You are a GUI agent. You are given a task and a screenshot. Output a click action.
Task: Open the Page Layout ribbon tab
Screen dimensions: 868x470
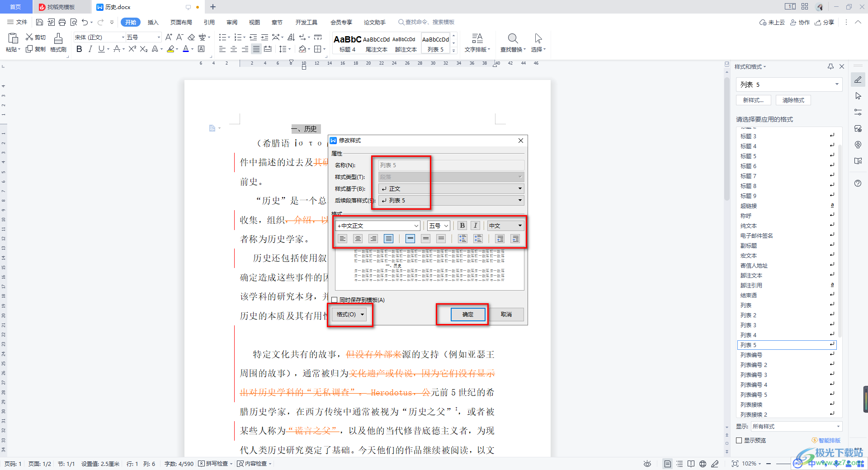pyautogui.click(x=181, y=22)
